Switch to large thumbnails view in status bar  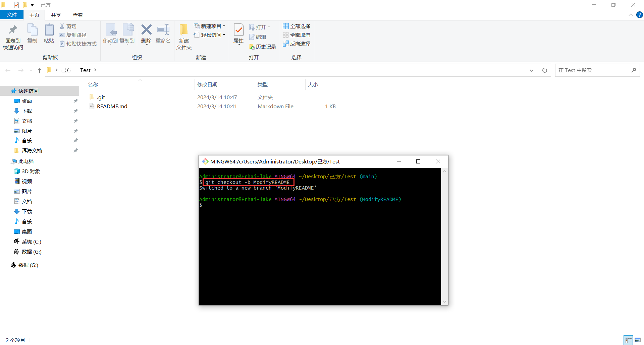638,340
